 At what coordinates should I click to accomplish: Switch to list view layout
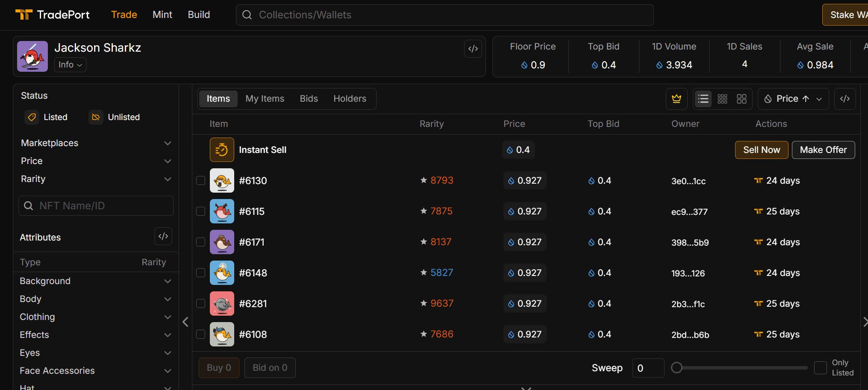click(x=703, y=99)
